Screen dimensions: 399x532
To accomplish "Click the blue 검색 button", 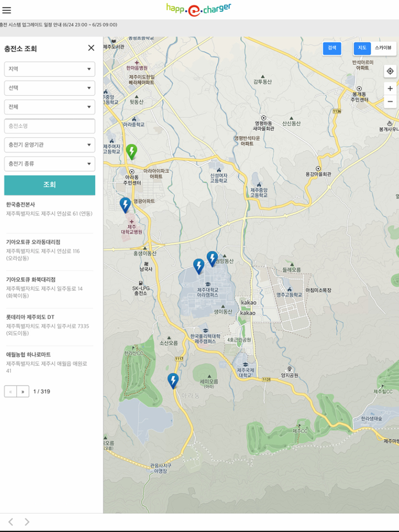I will (x=332, y=48).
